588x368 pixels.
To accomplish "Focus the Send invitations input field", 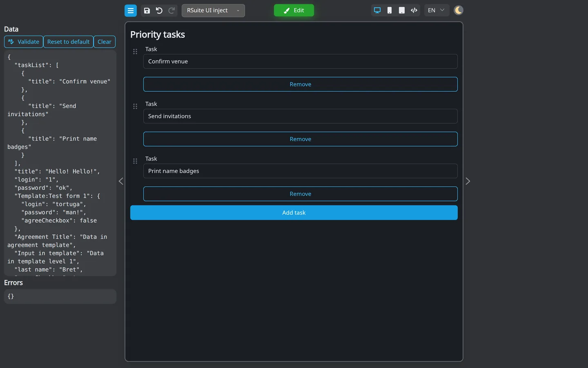I will (x=301, y=116).
